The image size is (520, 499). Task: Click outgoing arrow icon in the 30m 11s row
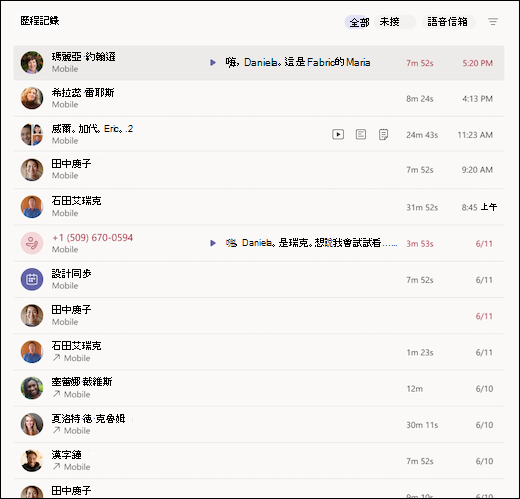pyautogui.click(x=56, y=430)
